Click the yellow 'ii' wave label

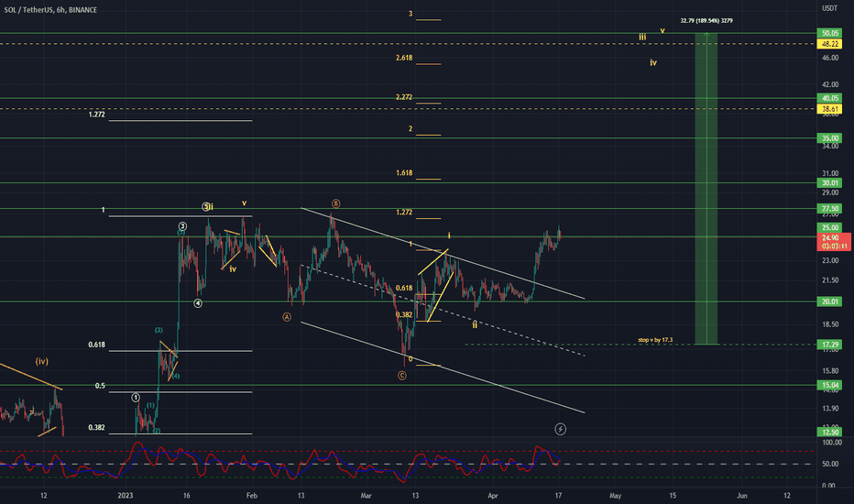(475, 324)
